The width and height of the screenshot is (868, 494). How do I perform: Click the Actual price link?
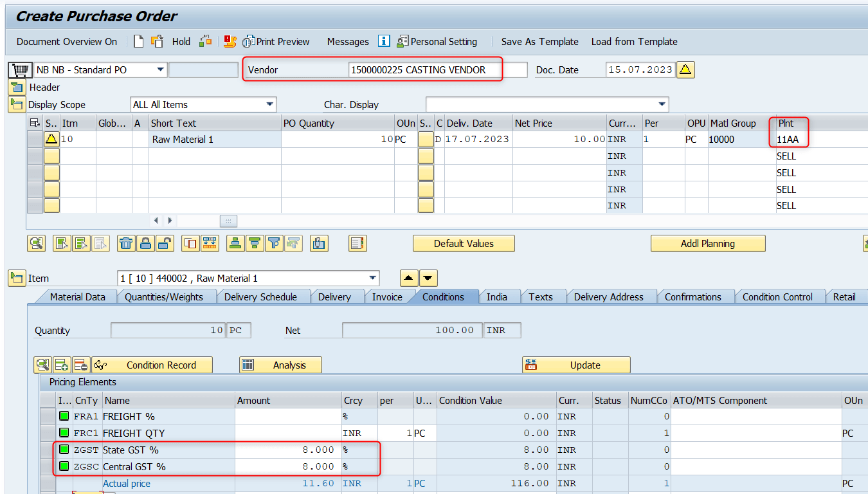[127, 483]
